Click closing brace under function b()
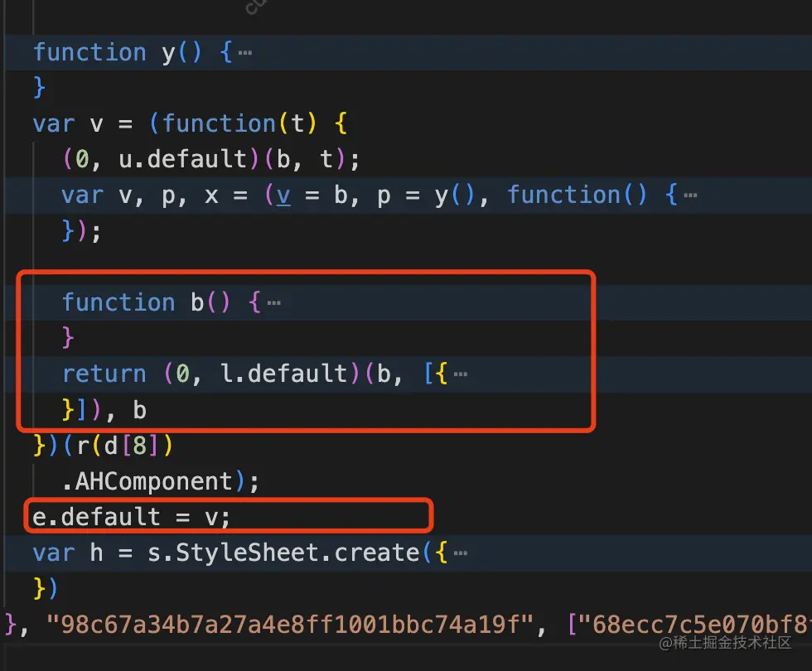Screen dimensions: 812x671 (x=68, y=338)
